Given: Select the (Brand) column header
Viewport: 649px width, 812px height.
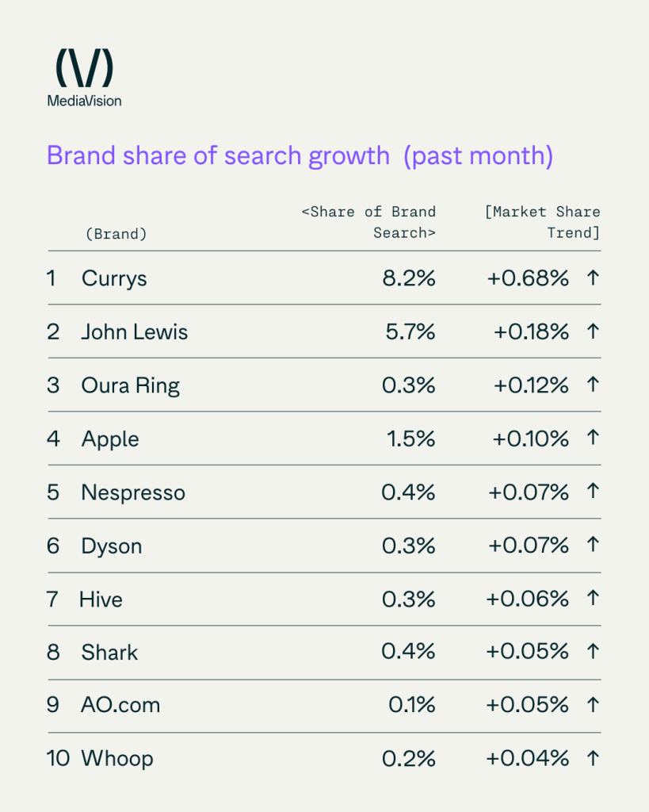Looking at the screenshot, I should 115,234.
